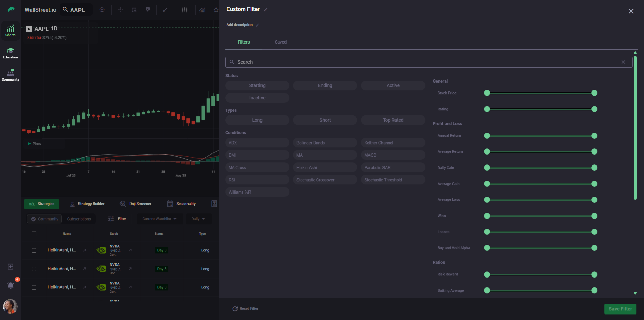Open the Charts sidebar section
Screen dimensions: 644x320
[10, 30]
